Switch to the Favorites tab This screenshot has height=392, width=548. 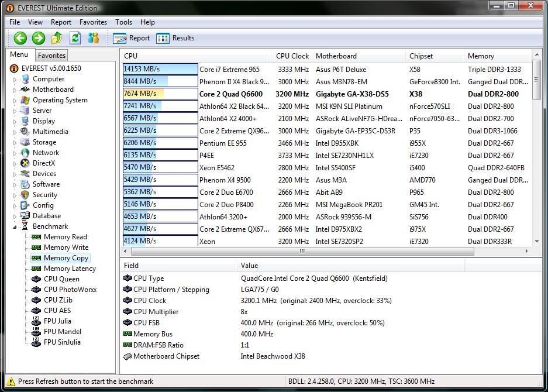pyautogui.click(x=51, y=55)
